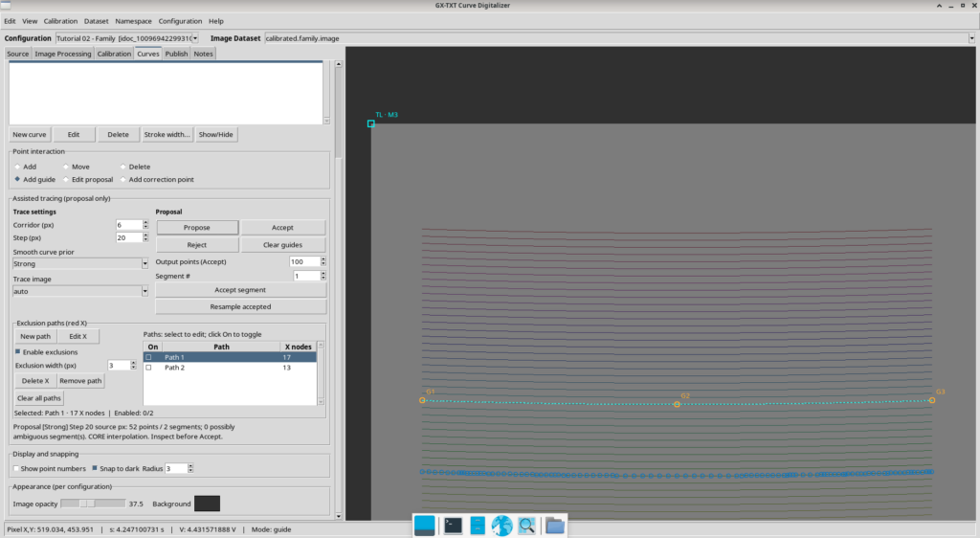Click the Stroke width... button

click(167, 134)
